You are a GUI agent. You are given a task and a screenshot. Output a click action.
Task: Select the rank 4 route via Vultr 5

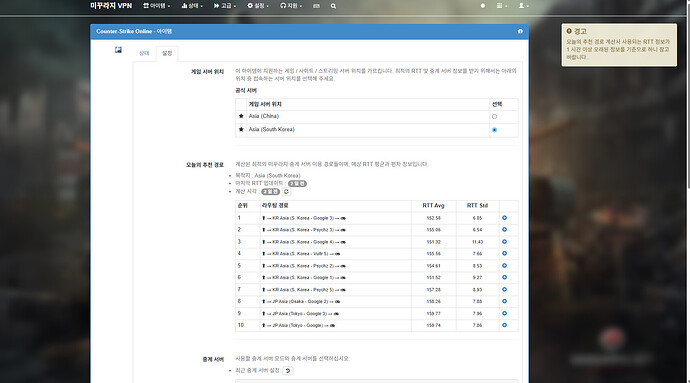coord(504,254)
